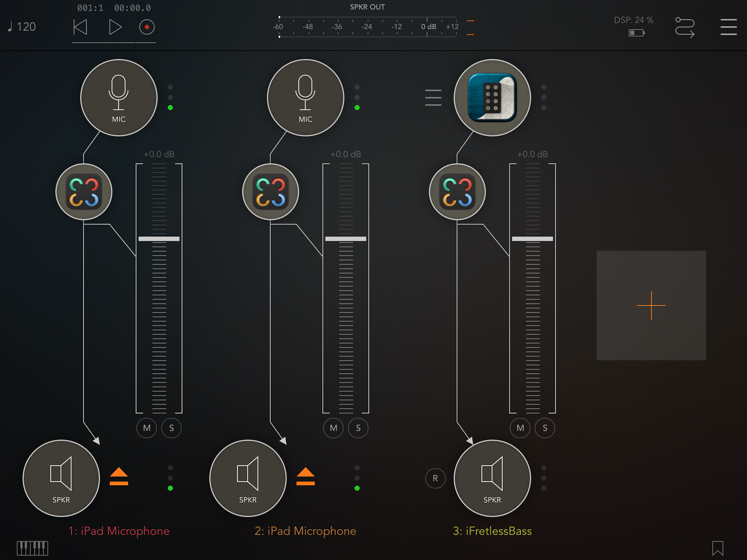Viewport: 747px width, 560px height.
Task: Click the play button
Action: pyautogui.click(x=115, y=27)
